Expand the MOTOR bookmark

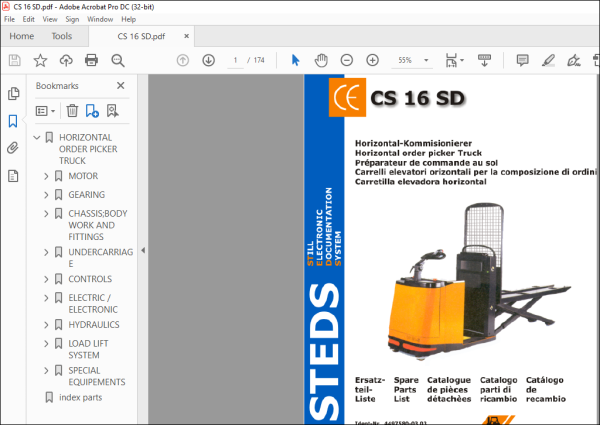pyautogui.click(x=46, y=176)
